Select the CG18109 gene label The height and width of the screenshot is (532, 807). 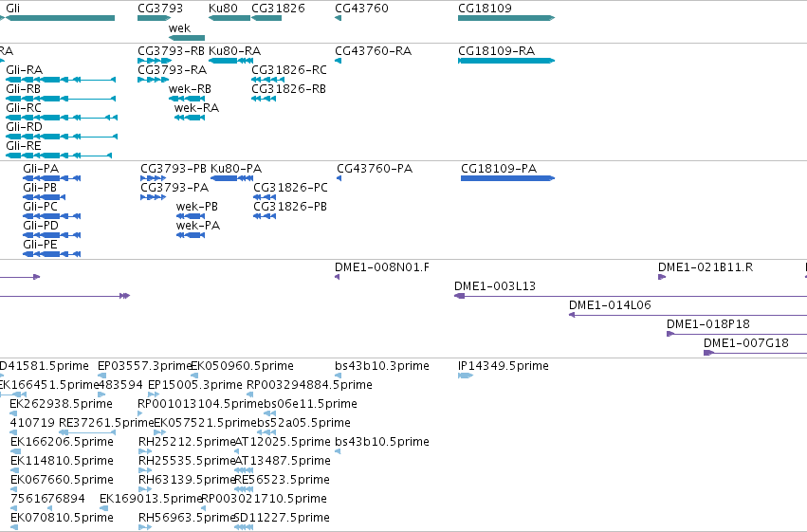485,9
